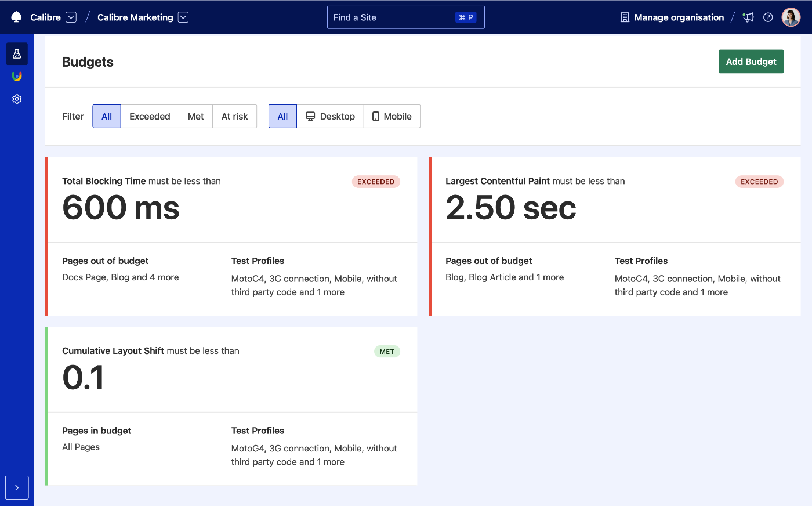This screenshot has width=812, height=506.
Task: Open the flask tests icon in sidebar
Action: 17,54
